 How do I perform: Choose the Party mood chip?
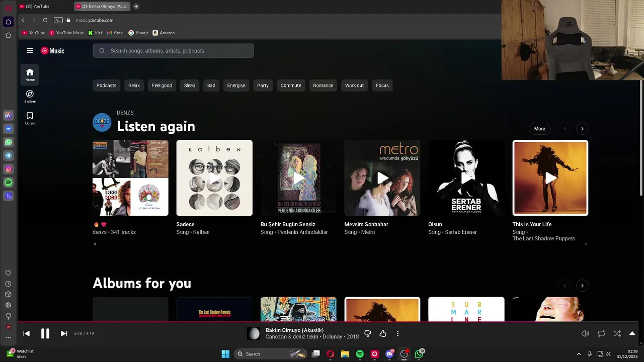click(x=263, y=85)
